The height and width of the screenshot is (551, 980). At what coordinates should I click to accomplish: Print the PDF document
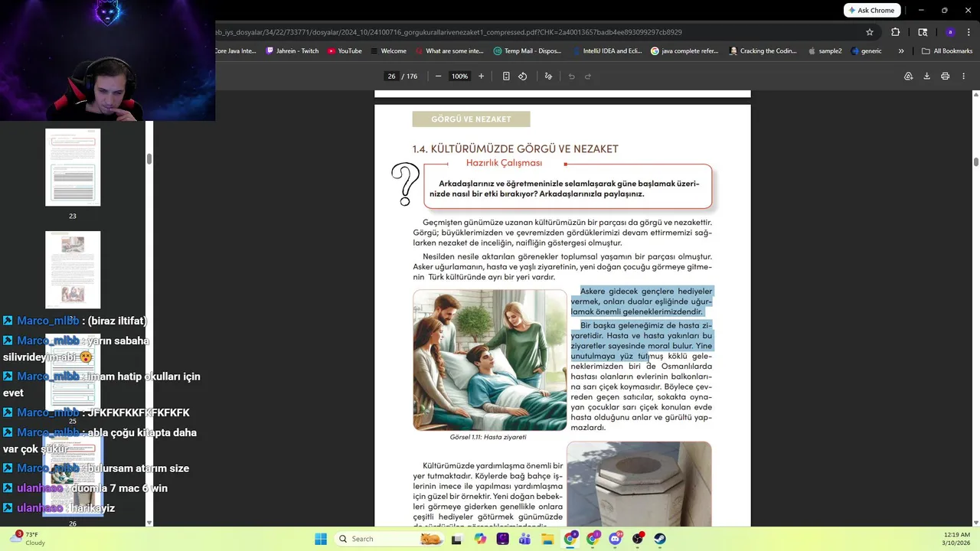click(x=945, y=76)
